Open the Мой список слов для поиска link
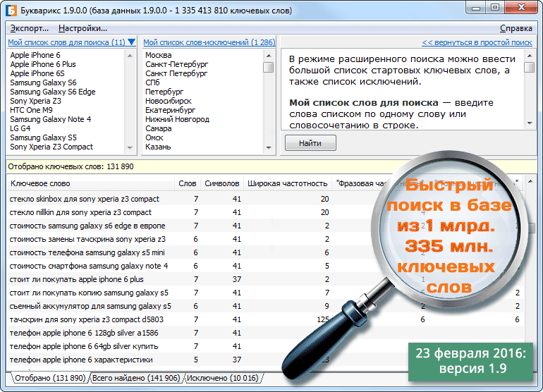Screen dimensions: 543x392 (66, 42)
